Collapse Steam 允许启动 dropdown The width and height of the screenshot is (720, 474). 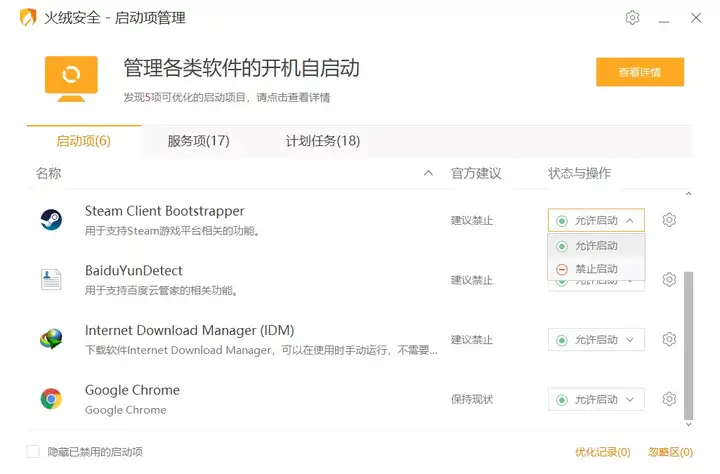tap(596, 220)
